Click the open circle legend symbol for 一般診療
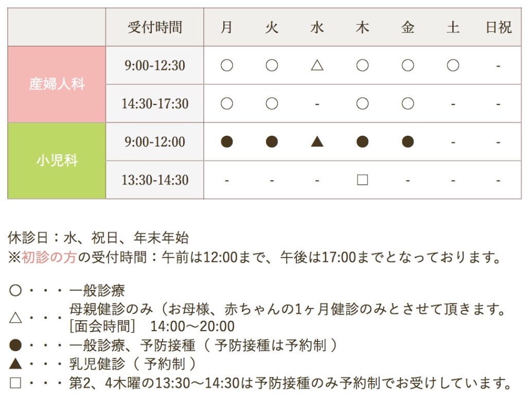The height and width of the screenshot is (403, 532). click(15, 291)
